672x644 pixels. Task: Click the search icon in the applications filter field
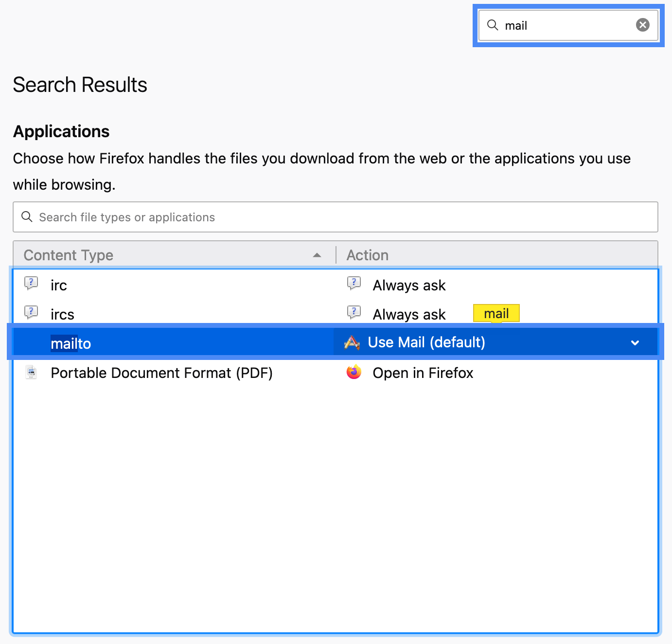[x=27, y=217]
